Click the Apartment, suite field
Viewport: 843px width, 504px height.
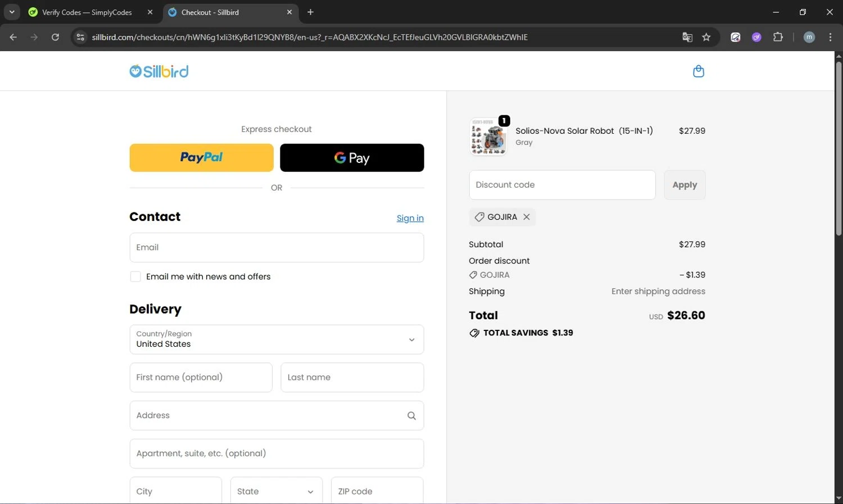click(277, 453)
